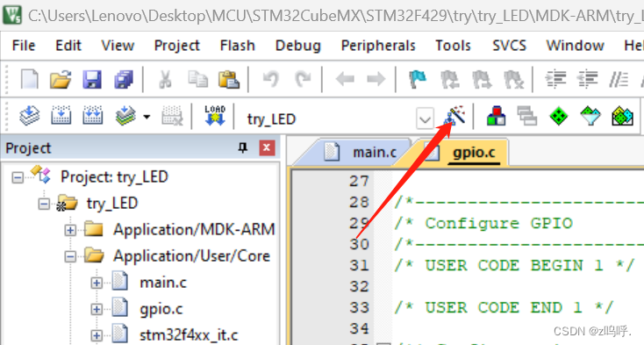Redo the last edit
Screen dimensions: 644x345
(303, 79)
